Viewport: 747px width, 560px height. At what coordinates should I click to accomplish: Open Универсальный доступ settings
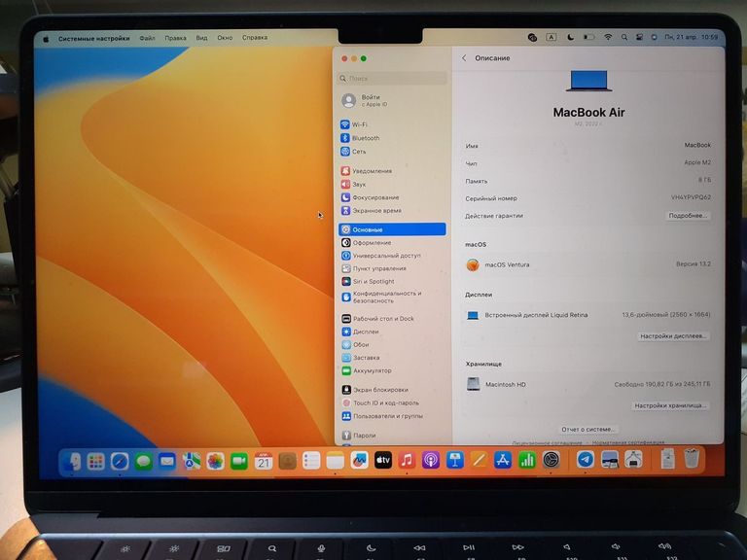click(381, 256)
